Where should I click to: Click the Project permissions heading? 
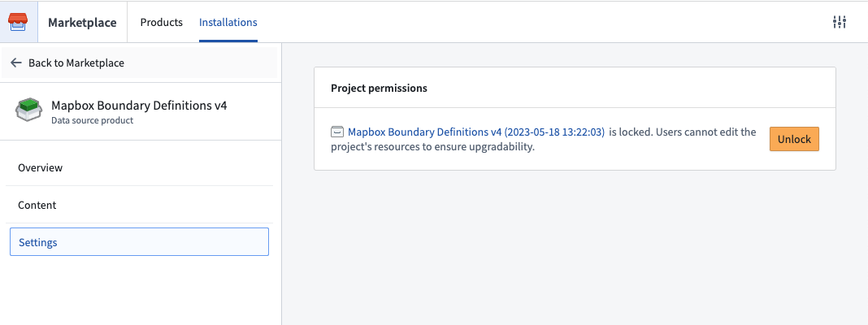[x=379, y=88]
